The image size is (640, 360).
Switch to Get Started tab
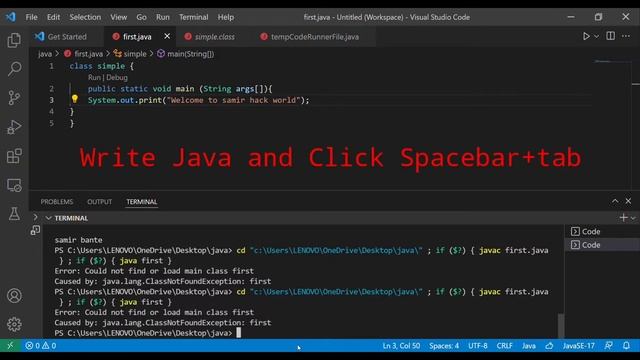[67, 37]
